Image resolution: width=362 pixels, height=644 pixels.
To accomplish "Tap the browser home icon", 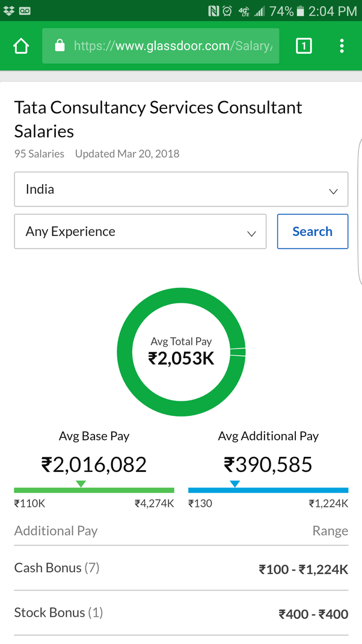I will [x=21, y=46].
